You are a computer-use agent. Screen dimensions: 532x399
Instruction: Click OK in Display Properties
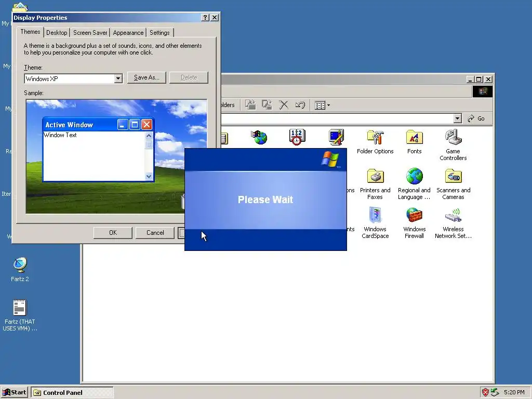[113, 233]
